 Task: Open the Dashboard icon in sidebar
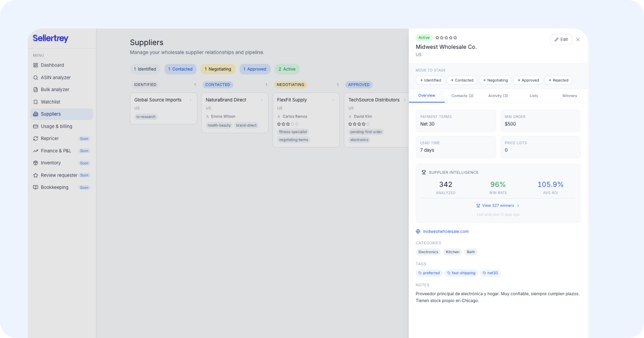(x=35, y=65)
